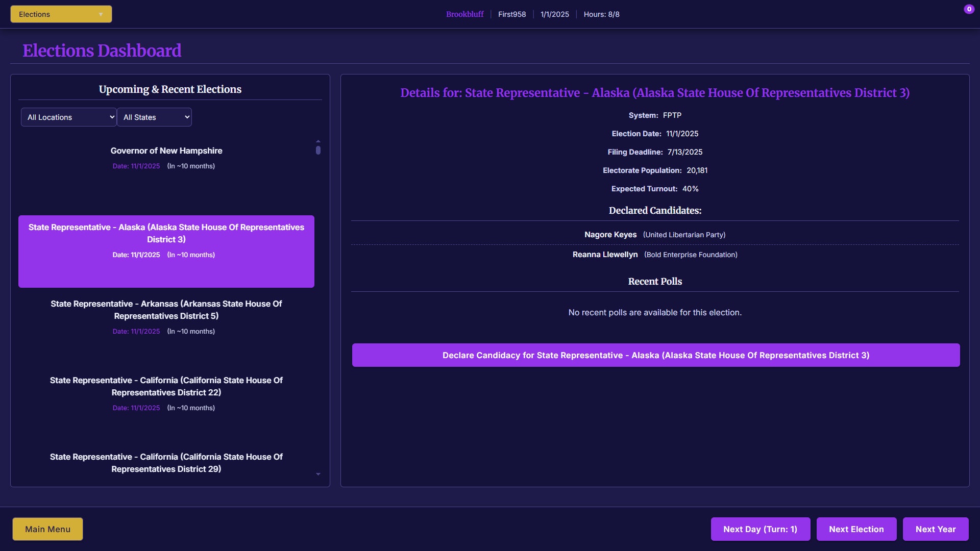Screen dimensions: 980x551
Task: Advance with Next Day (Turn: 1)
Action: point(760,529)
